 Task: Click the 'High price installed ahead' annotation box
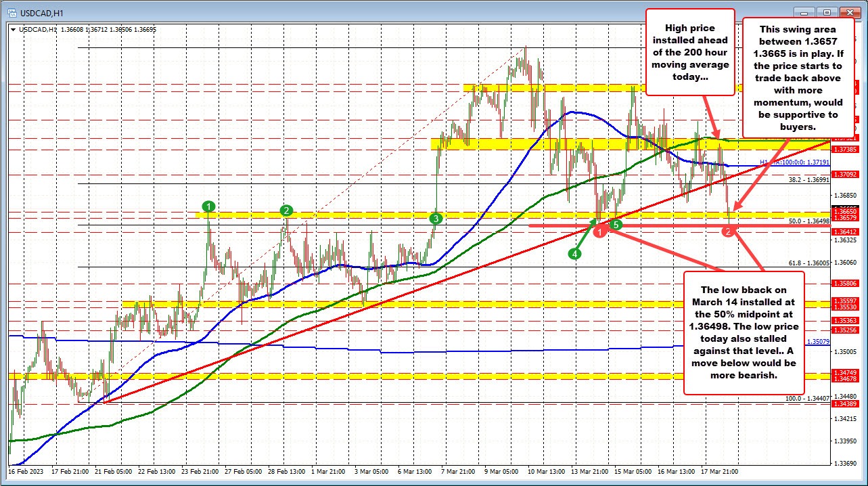[x=690, y=51]
